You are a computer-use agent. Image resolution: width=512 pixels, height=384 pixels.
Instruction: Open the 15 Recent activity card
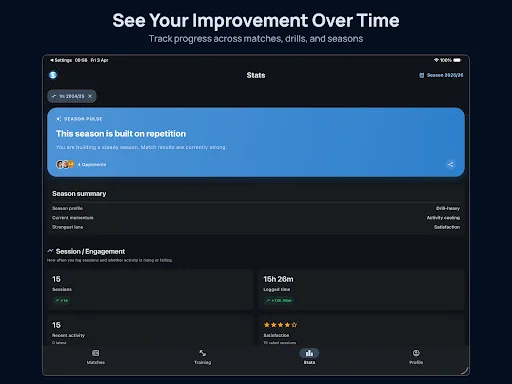(150, 330)
